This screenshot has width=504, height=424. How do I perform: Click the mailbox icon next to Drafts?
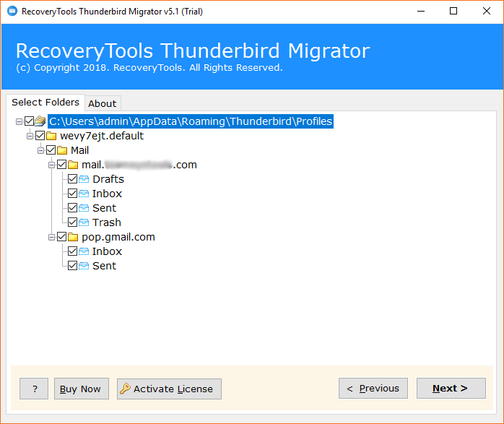84,179
